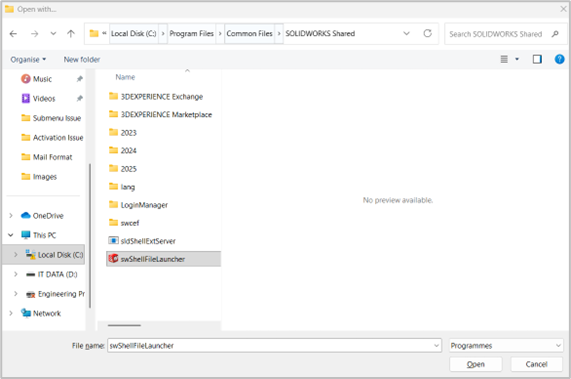The width and height of the screenshot is (571, 379).
Task: Create a New folder
Action: pyautogui.click(x=82, y=59)
